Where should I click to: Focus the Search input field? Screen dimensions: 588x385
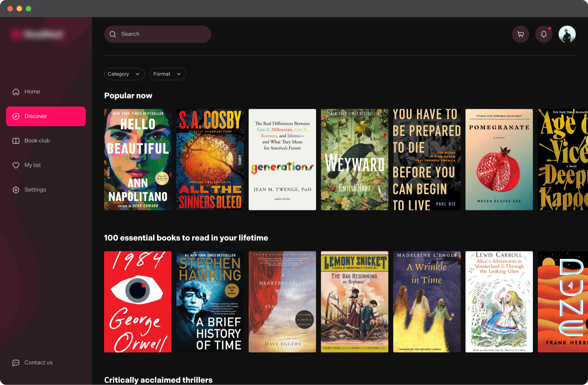pyautogui.click(x=158, y=34)
